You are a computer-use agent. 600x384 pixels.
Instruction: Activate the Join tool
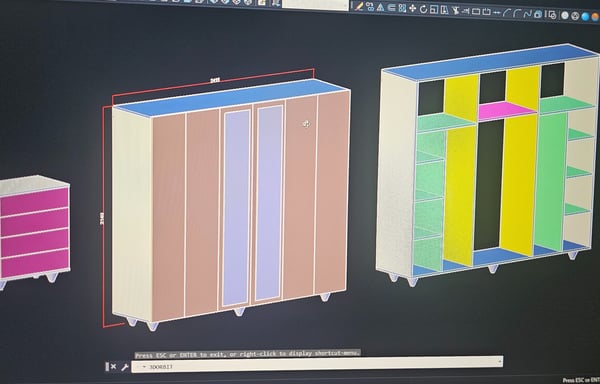[497, 13]
